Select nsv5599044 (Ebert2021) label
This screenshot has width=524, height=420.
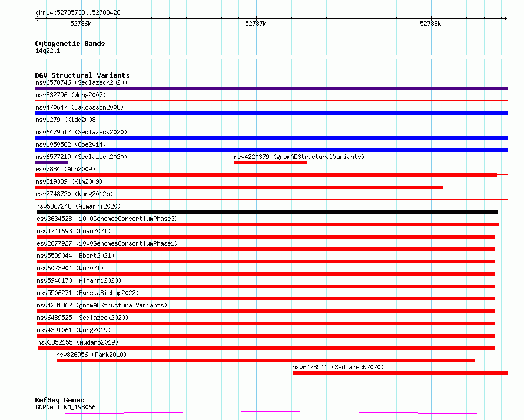pos(75,256)
